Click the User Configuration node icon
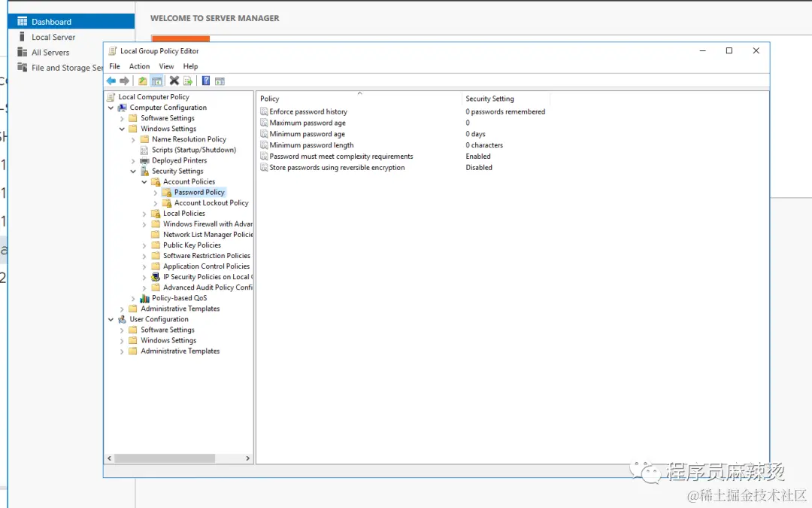This screenshot has height=508, width=812. coord(123,319)
